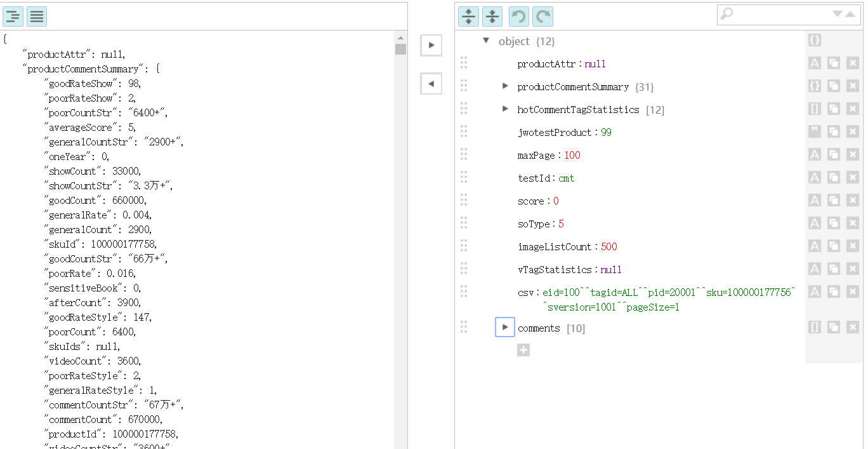This screenshot has height=449, width=868.
Task: Select the imageListCount value 500
Action: click(608, 246)
